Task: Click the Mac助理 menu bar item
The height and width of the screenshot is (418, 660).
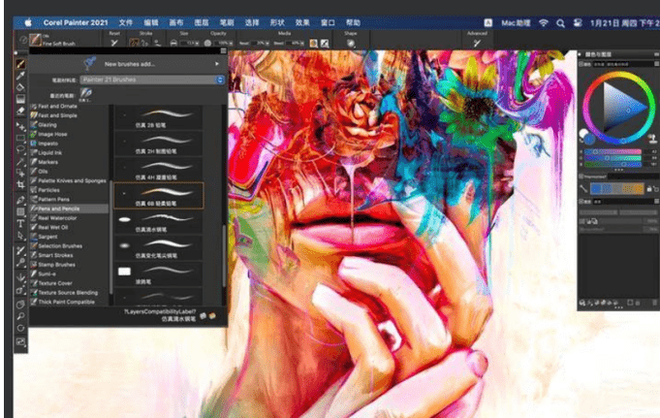Action: [x=516, y=23]
